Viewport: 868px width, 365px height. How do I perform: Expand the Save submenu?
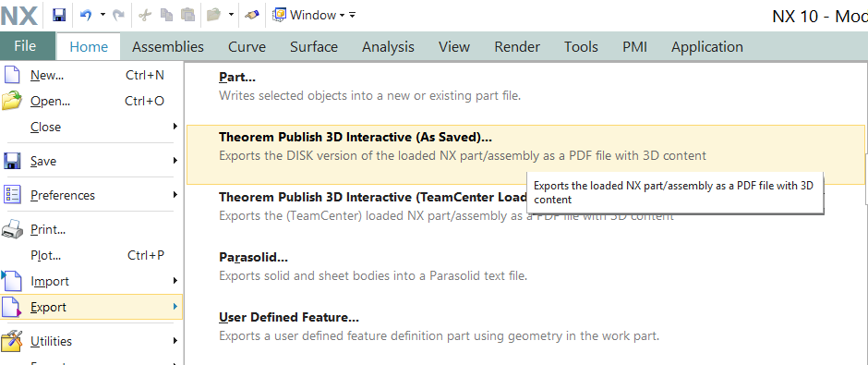pyautogui.click(x=91, y=161)
